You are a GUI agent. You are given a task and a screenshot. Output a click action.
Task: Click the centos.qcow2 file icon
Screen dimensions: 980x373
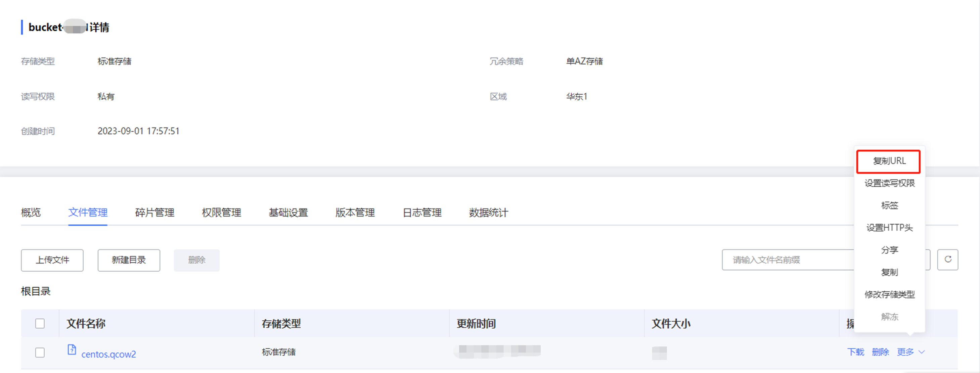[x=72, y=349]
